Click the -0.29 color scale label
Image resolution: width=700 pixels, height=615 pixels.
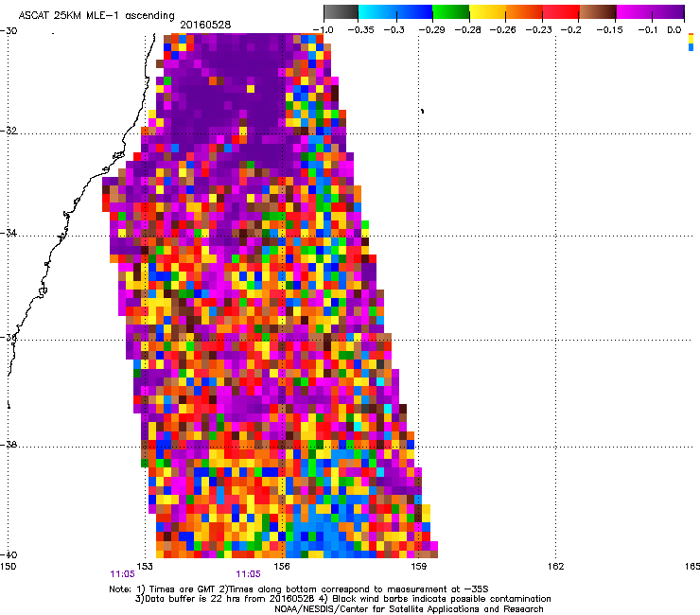(431, 30)
